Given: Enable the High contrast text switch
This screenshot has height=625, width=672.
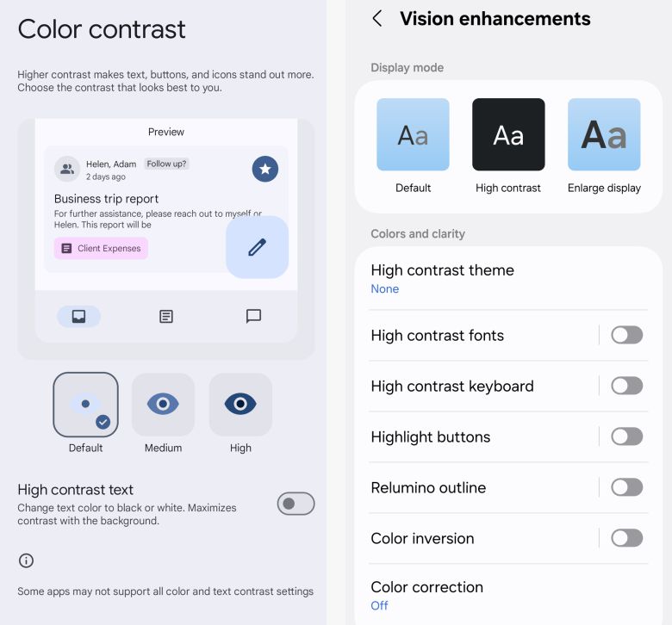Looking at the screenshot, I should pyautogui.click(x=296, y=504).
